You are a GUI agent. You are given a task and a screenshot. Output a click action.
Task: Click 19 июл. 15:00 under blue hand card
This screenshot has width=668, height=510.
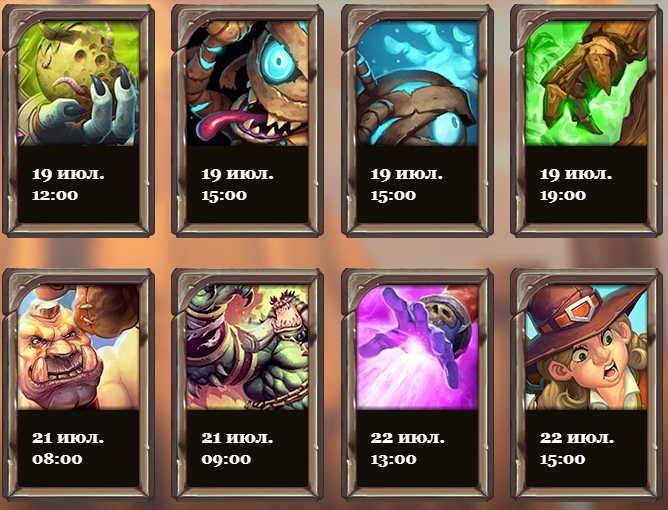pyautogui.click(x=406, y=184)
